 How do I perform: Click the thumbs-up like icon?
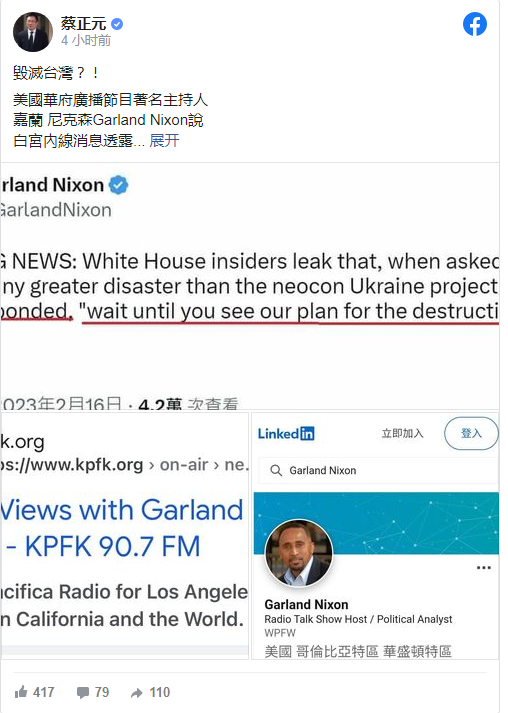[x=21, y=692]
